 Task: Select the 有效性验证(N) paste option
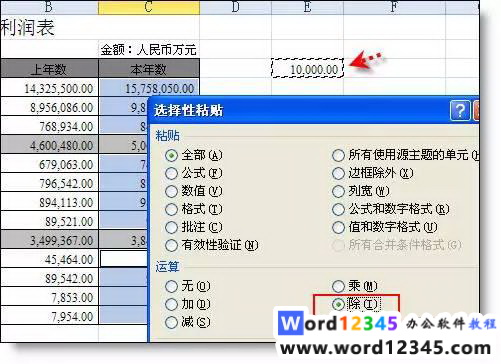[212, 245]
